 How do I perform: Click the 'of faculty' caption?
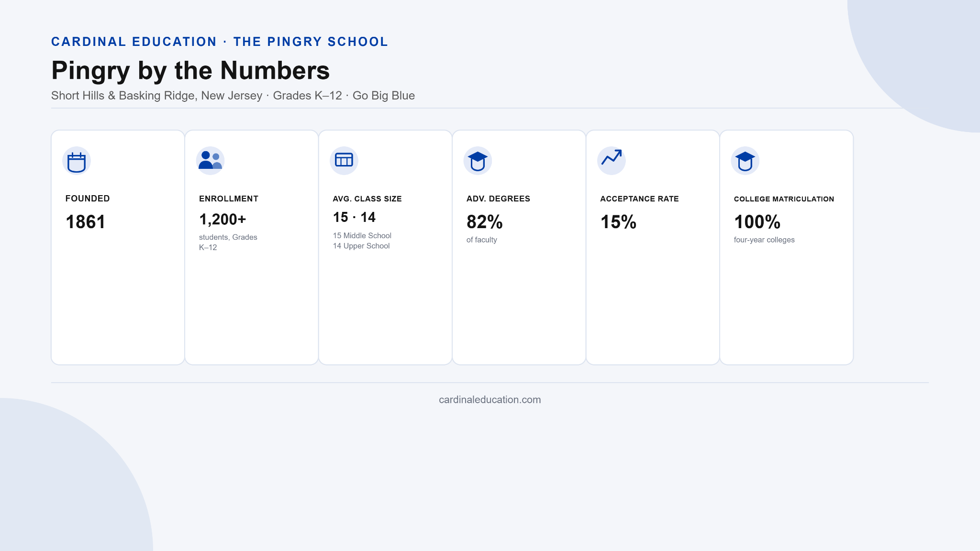[482, 240]
